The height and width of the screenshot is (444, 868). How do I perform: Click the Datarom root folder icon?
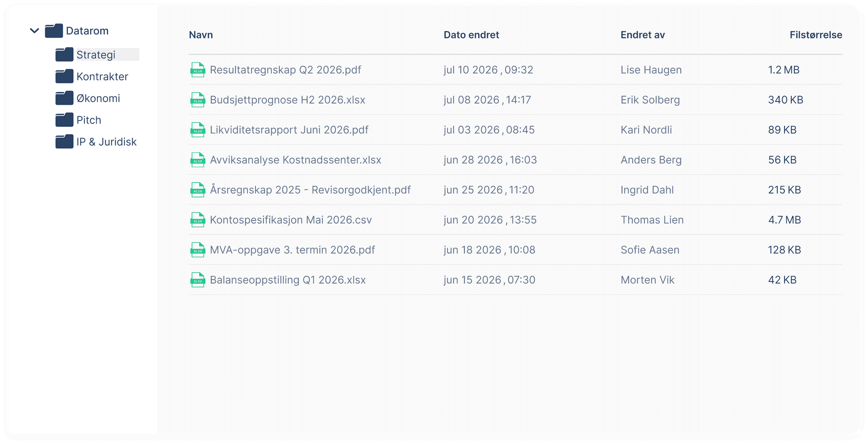point(54,31)
